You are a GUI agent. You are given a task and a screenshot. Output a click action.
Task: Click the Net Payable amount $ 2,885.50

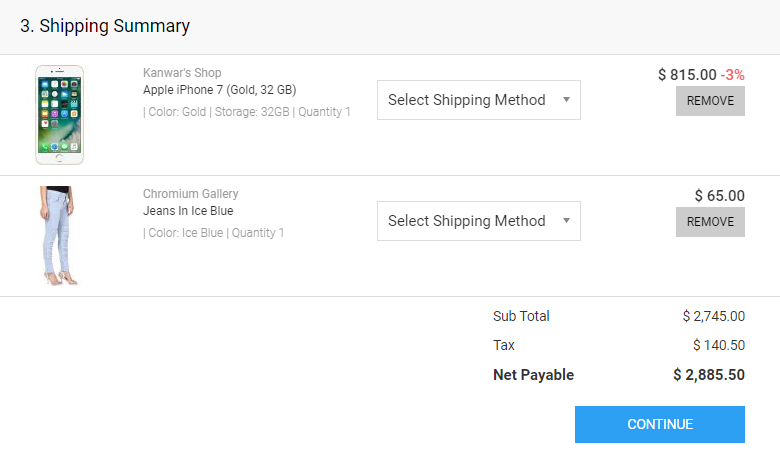click(708, 375)
